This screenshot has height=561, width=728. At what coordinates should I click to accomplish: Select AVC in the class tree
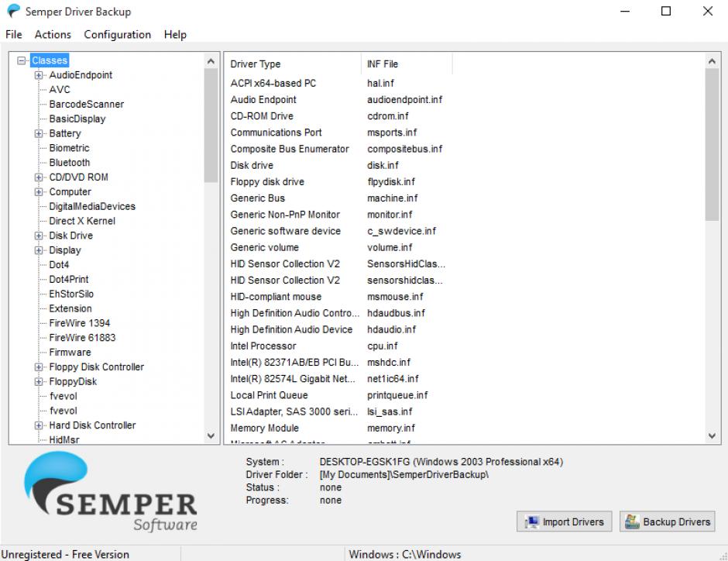[60, 90]
